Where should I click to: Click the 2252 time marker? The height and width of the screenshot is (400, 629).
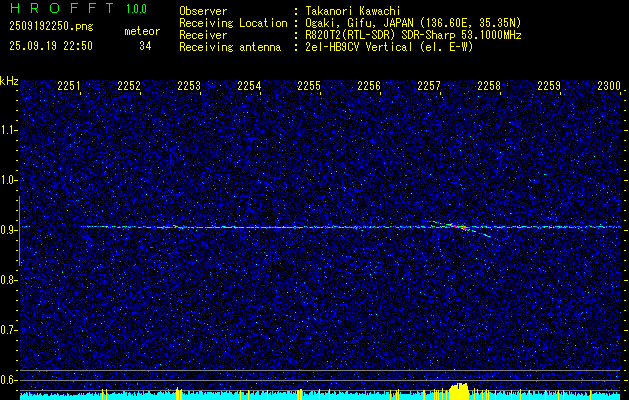tap(129, 85)
